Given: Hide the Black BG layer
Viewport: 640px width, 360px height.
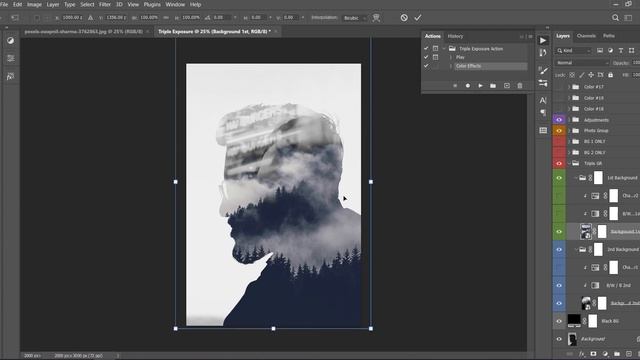Looking at the screenshot, I should point(559,321).
